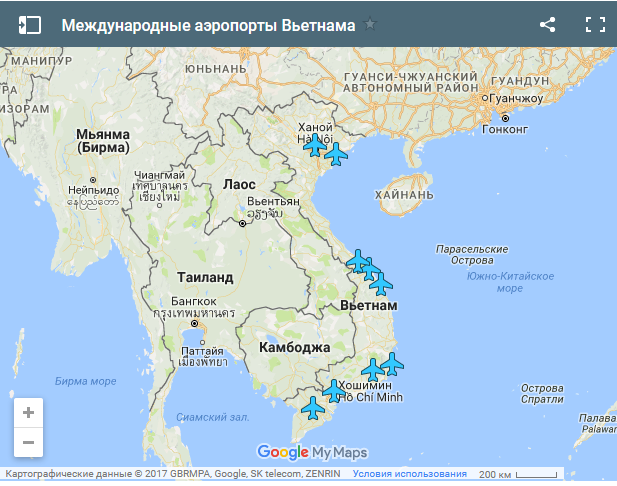This screenshot has width=617, height=486.
Task: Click the northernmost marker in central Vietnam cluster
Action: tap(358, 262)
